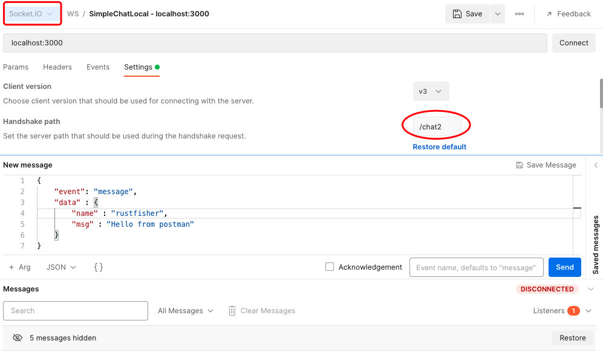Collapse the Saved messages side panel arrow
This screenshot has height=364, width=603.
coord(595,165)
